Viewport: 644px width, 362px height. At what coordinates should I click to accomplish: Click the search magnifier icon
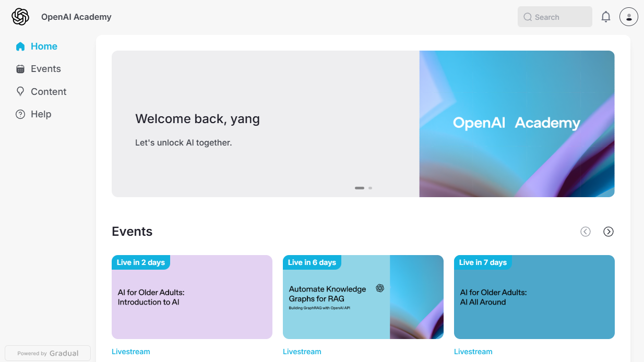click(x=527, y=17)
